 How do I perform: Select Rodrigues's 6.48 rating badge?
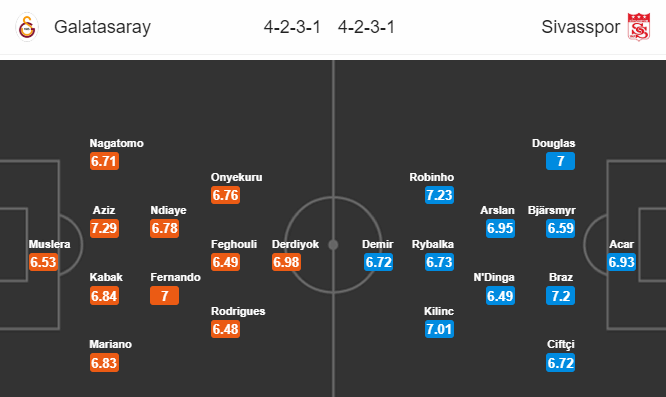[x=226, y=329]
